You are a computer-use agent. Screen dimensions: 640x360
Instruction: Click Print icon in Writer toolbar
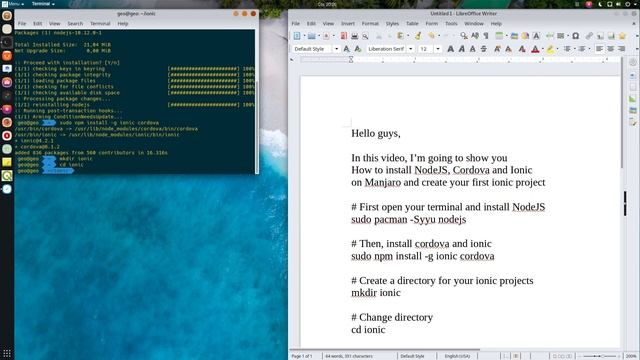(354, 36)
